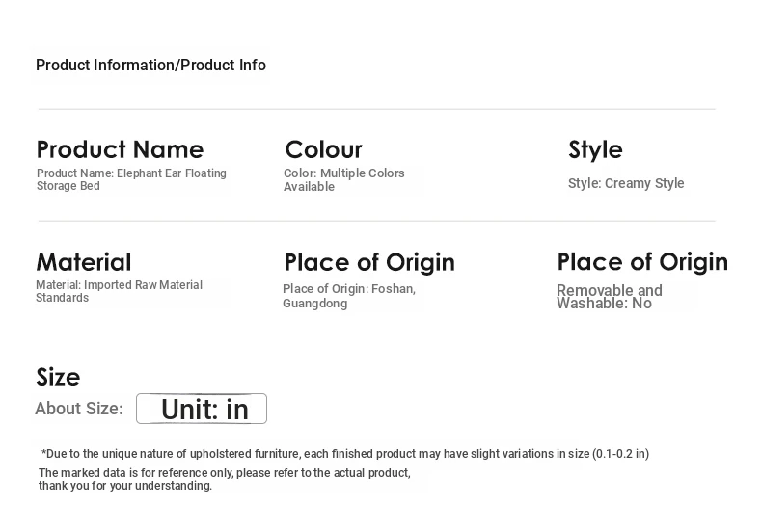Image resolution: width=762 pixels, height=532 pixels.
Task: Click the About Size label
Action: click(79, 409)
